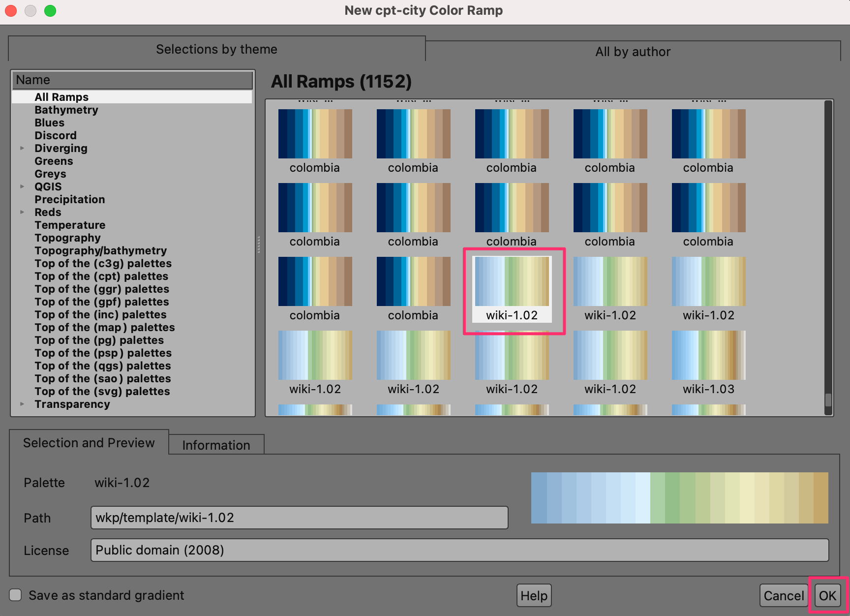Click the License text field

(x=459, y=550)
